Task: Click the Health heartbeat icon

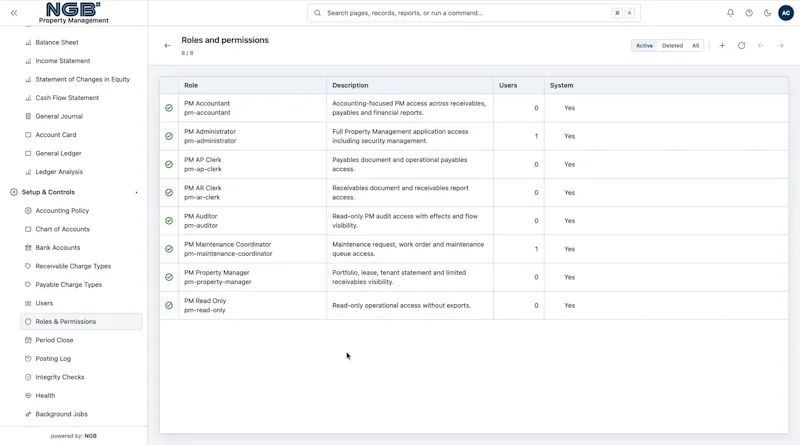Action: [28, 395]
